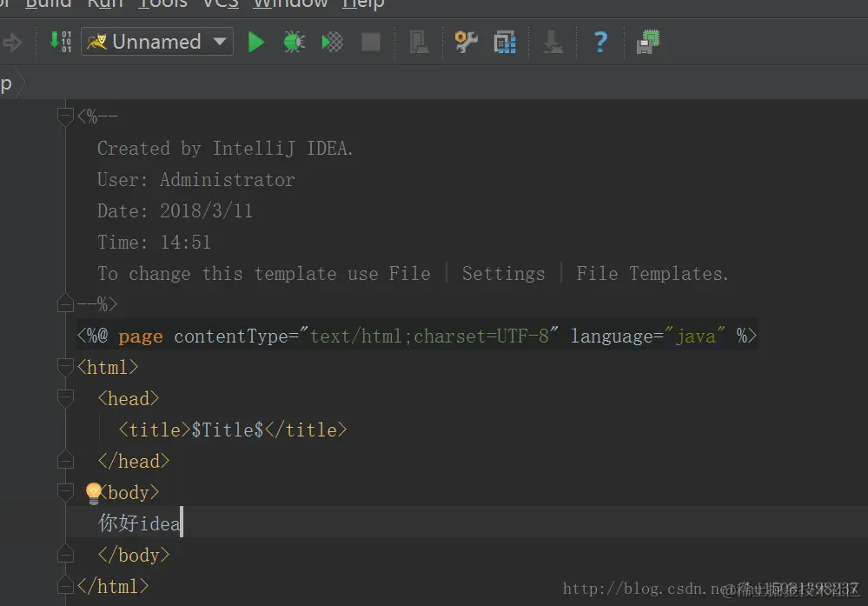Click the Make Project binary arrow icon
The width and height of the screenshot is (868, 606).
click(60, 42)
